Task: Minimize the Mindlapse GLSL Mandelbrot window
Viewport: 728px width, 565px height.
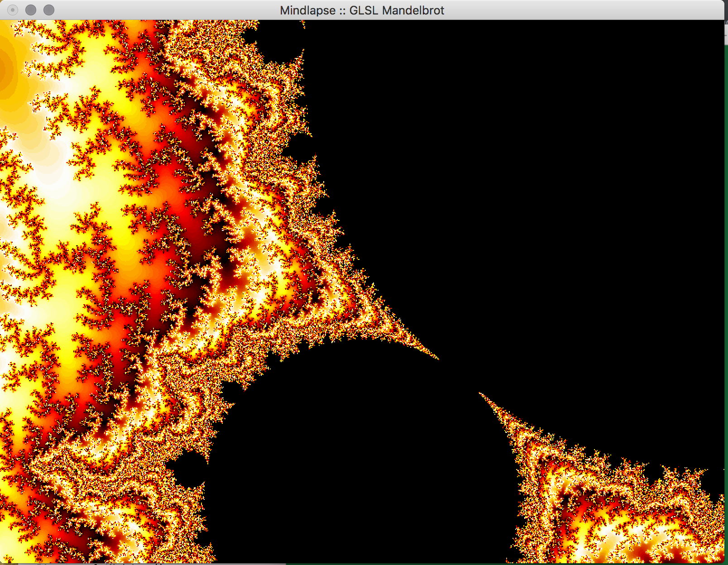Action: [x=31, y=10]
